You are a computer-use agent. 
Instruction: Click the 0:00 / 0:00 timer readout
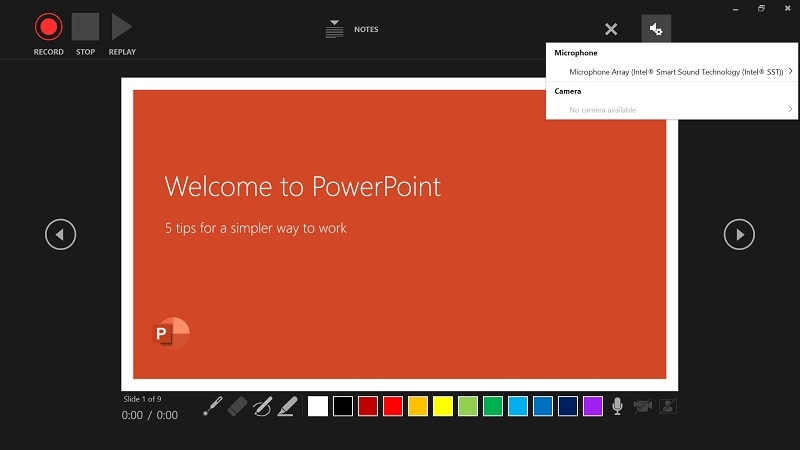[149, 415]
